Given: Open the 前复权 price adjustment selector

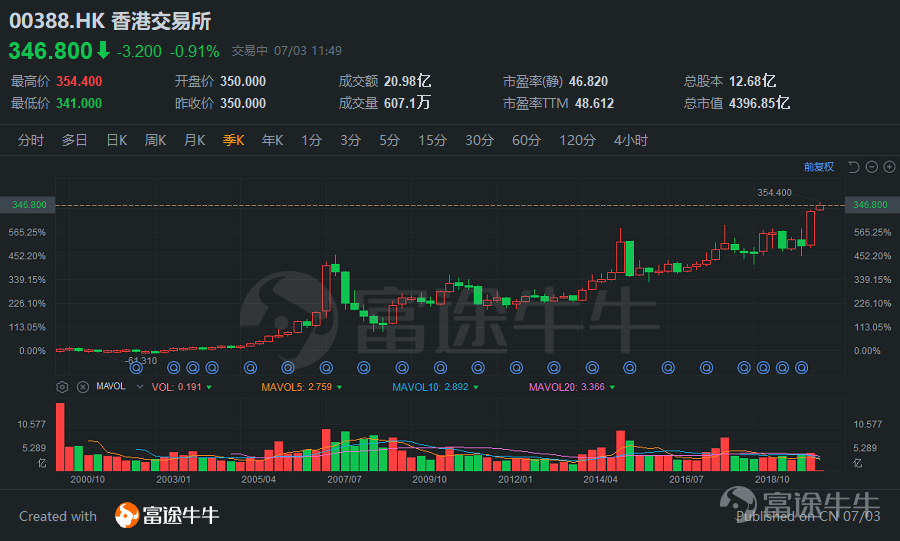Looking at the screenshot, I should (x=818, y=167).
